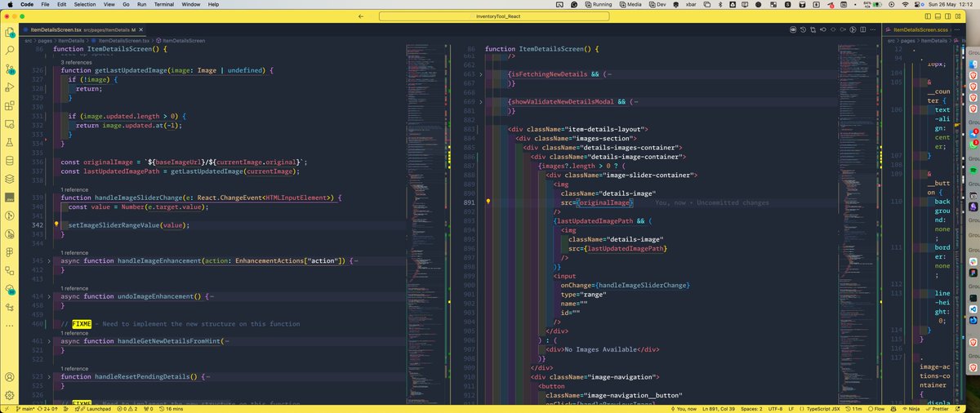This screenshot has width=980, height=413.
Task: Click 'ItemDetailsScreen.tsx' breadcrumb in left editor
Action: pyautogui.click(x=123, y=40)
